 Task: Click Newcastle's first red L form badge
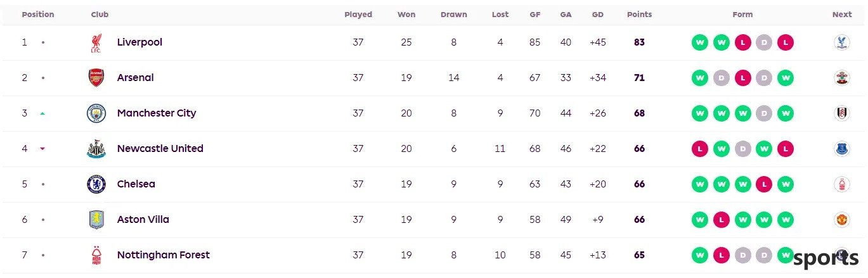(700, 149)
